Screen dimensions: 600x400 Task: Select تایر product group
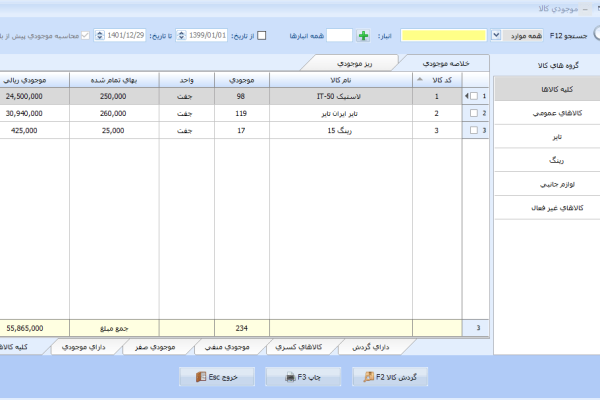click(x=547, y=137)
